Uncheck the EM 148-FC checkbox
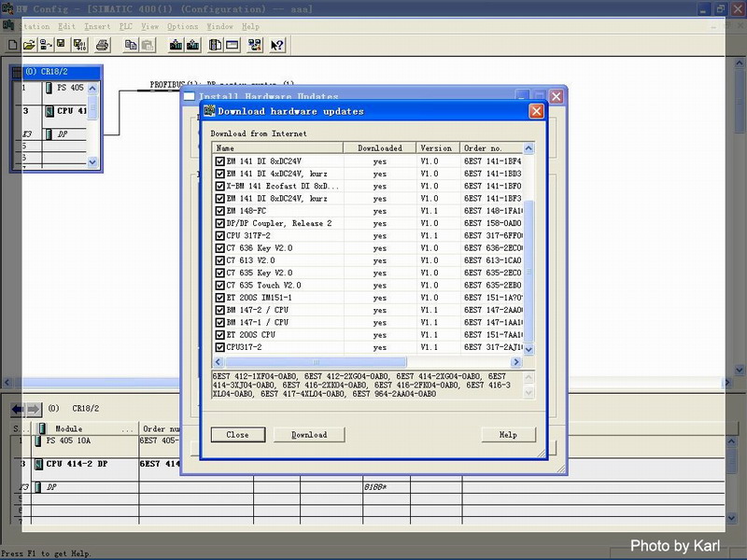Image resolution: width=747 pixels, height=560 pixels. [219, 211]
